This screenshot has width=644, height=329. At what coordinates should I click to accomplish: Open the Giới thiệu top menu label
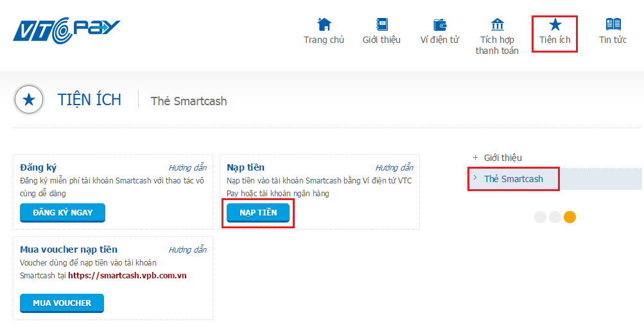click(381, 40)
